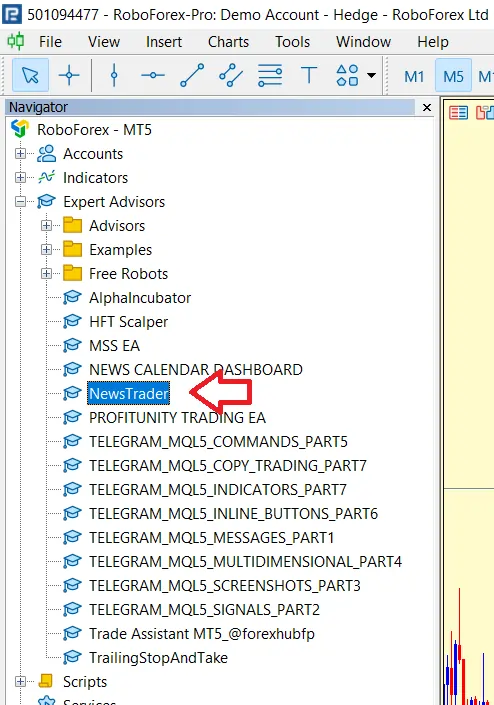
Task: Select the equidistant channel tool
Action: (231, 75)
